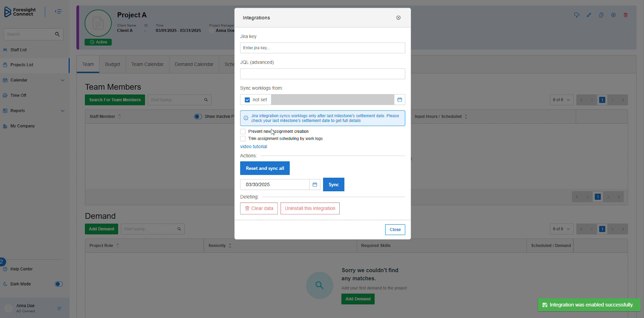This screenshot has height=318, width=644.
Task: Toggle Show Inactive switch
Action: pyautogui.click(x=198, y=116)
